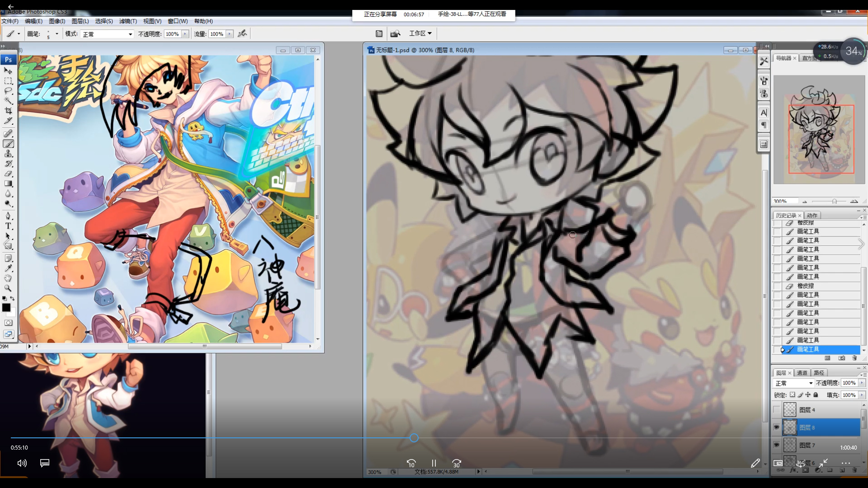
Task: Lock all for current layer
Action: point(816,394)
